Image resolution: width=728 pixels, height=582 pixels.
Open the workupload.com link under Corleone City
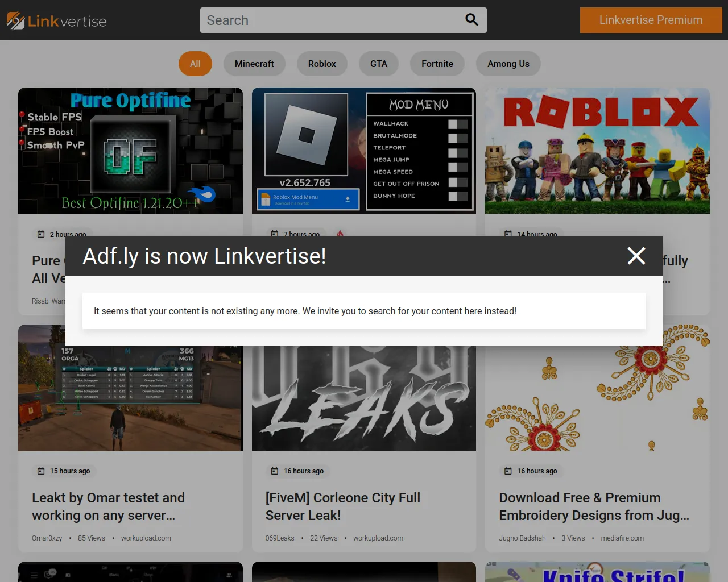(x=378, y=538)
